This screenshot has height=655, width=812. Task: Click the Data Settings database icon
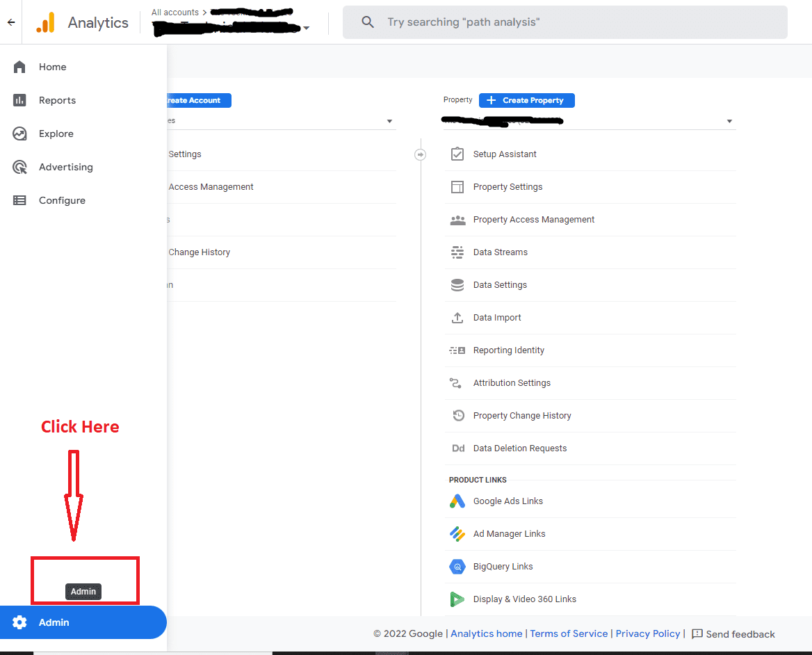tap(457, 285)
